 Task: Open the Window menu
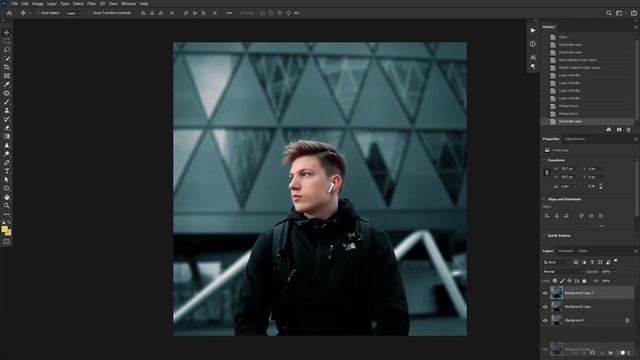click(128, 4)
